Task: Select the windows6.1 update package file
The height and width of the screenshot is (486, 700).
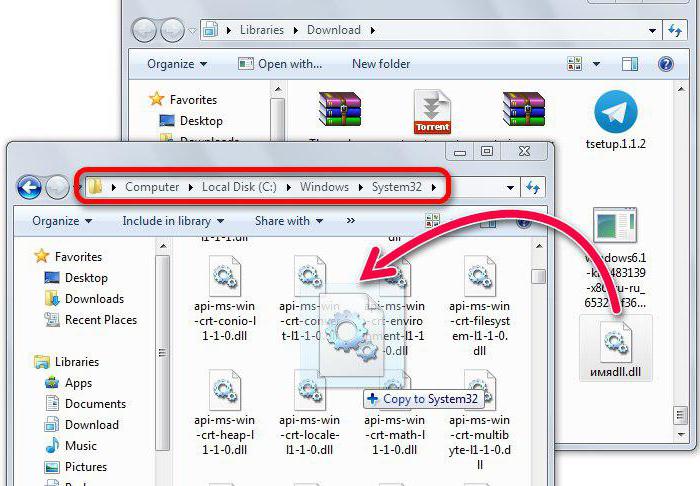Action: click(616, 258)
